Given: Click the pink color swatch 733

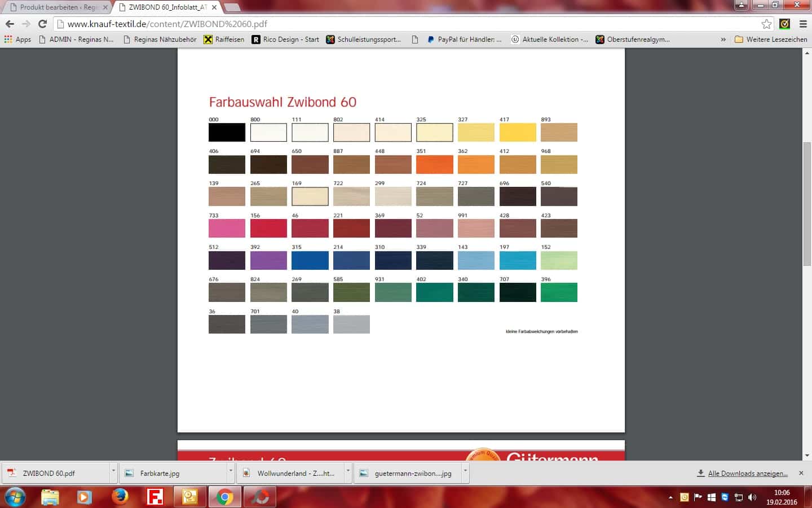Looking at the screenshot, I should tap(227, 229).
